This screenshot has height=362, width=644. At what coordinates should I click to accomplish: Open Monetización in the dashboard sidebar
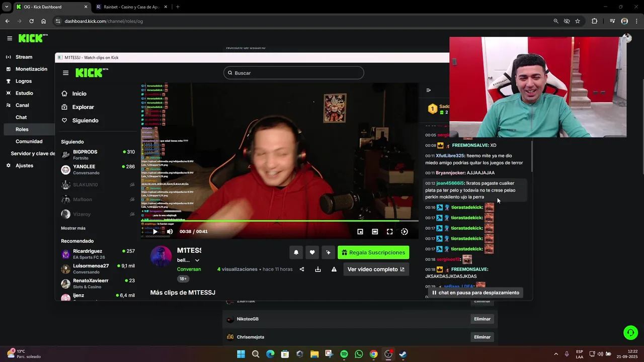pyautogui.click(x=31, y=69)
